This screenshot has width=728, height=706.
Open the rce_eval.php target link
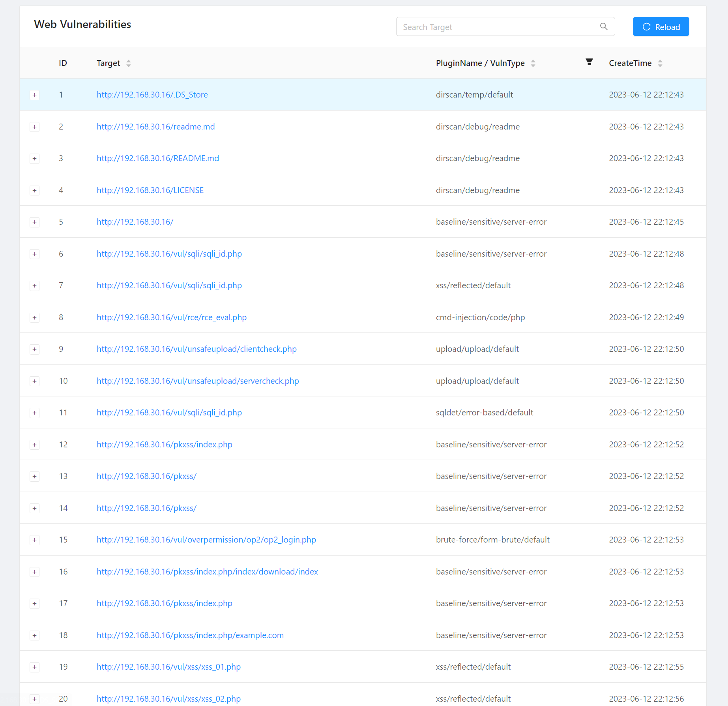172,317
